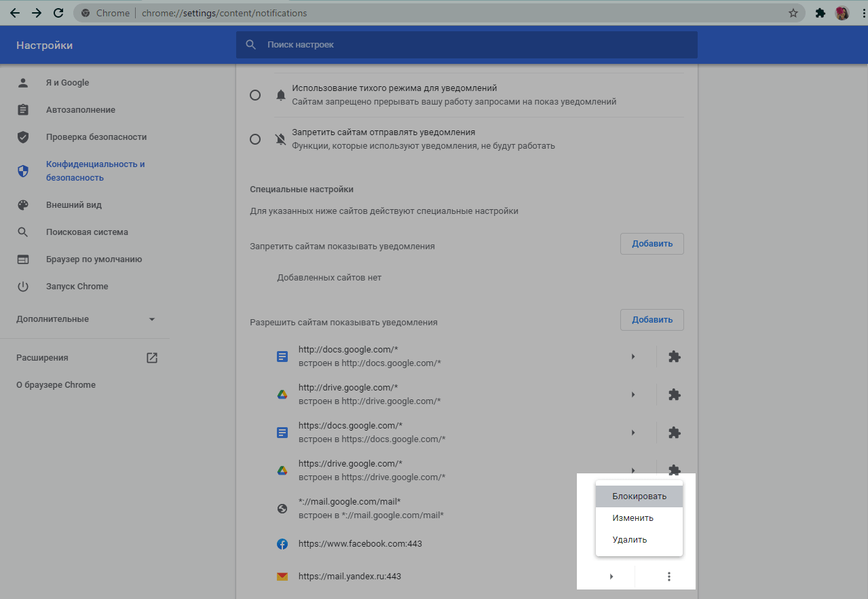Click the external link icon next to Расширения
This screenshot has width=868, height=599.
pos(152,358)
